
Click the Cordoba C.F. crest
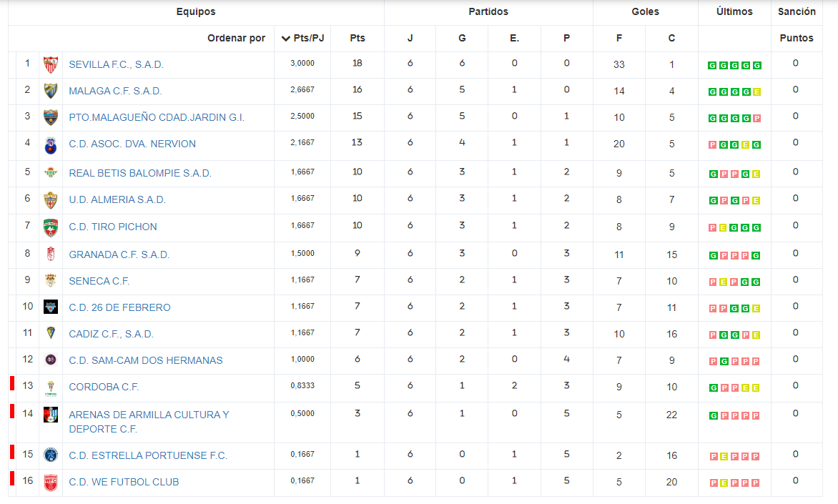click(51, 388)
